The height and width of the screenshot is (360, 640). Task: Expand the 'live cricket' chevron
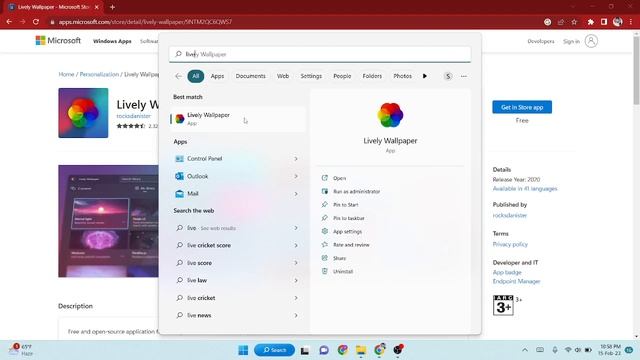click(x=296, y=298)
